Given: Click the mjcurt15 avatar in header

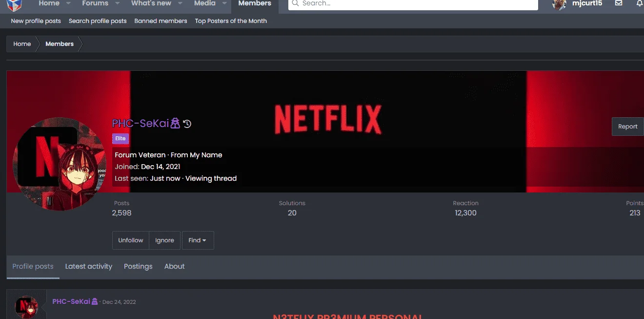Looking at the screenshot, I should 559,4.
